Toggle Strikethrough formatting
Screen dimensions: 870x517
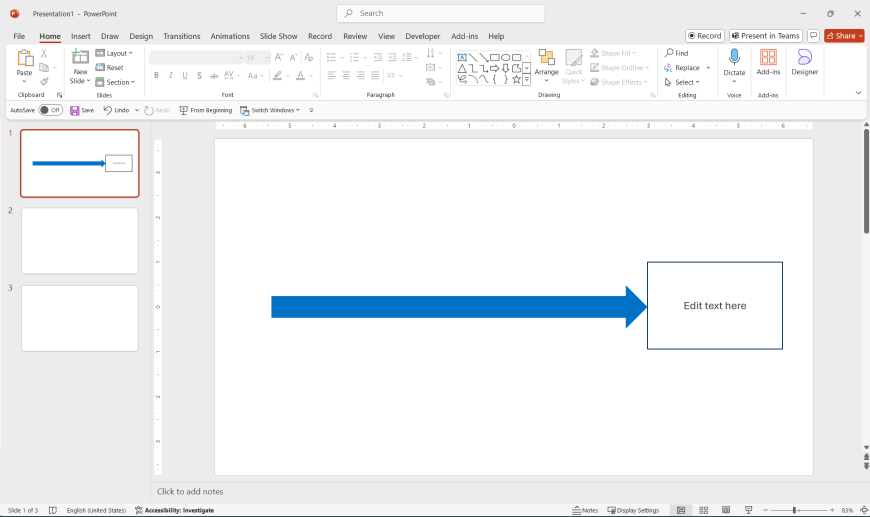coord(214,75)
